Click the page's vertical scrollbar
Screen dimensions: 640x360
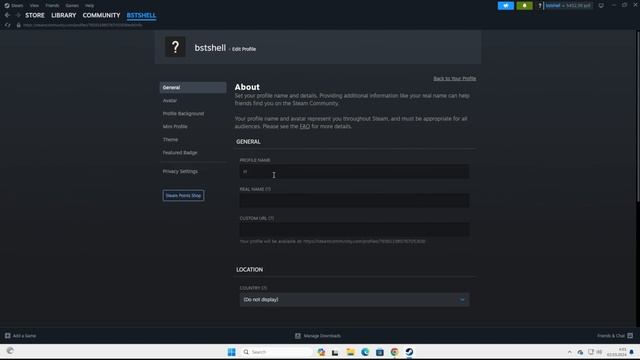click(x=638, y=116)
